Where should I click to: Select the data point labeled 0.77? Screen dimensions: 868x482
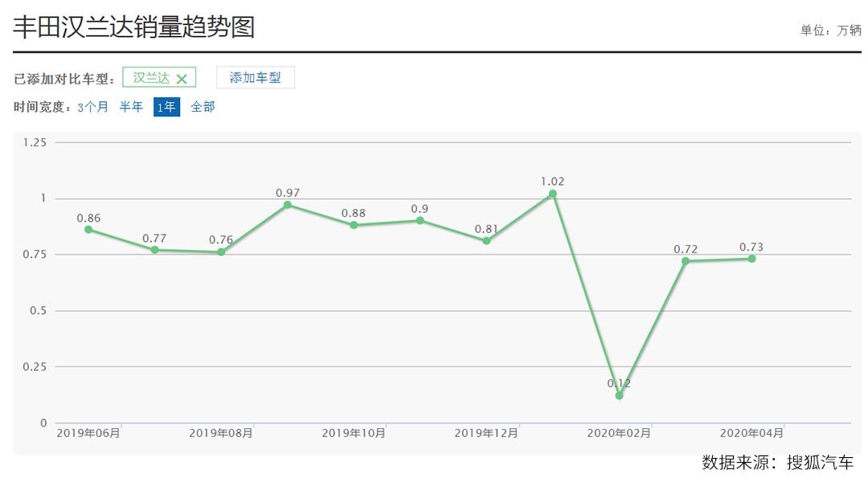155,250
